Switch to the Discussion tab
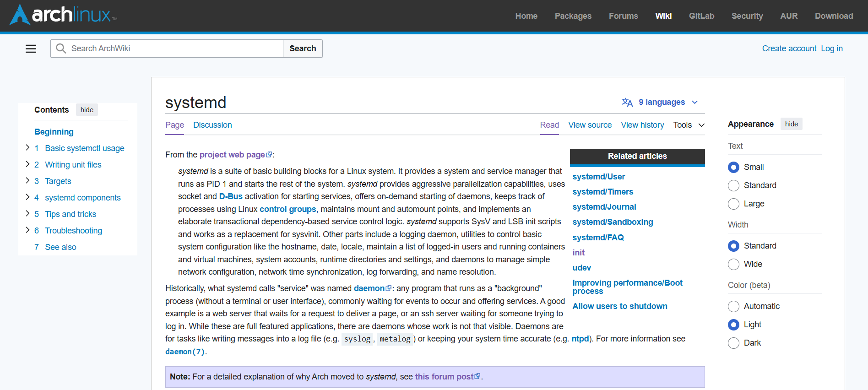Viewport: 868px width, 390px height. pos(212,125)
